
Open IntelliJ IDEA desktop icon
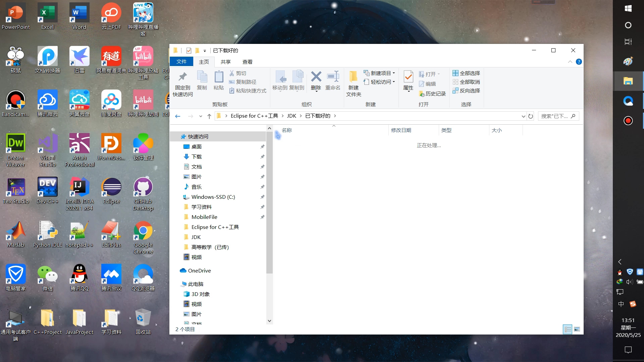click(x=79, y=194)
